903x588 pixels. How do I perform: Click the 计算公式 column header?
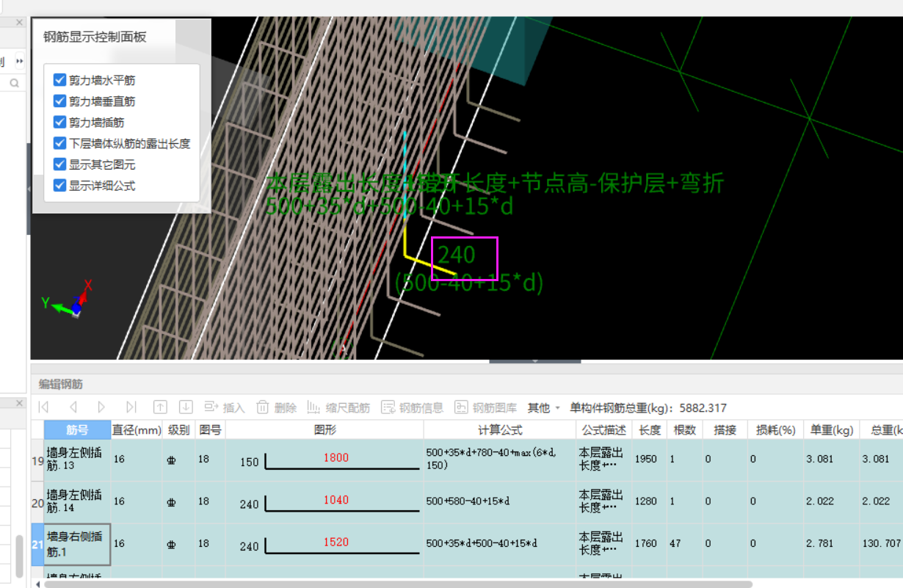click(500, 429)
